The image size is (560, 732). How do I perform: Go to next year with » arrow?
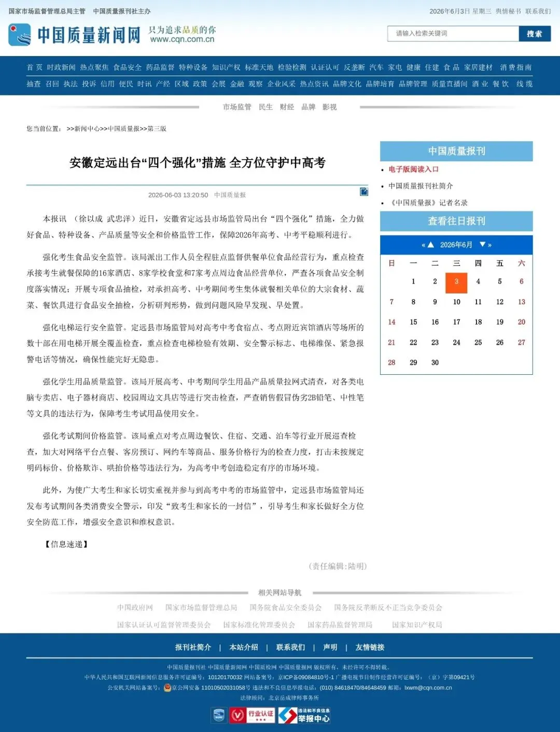click(489, 245)
